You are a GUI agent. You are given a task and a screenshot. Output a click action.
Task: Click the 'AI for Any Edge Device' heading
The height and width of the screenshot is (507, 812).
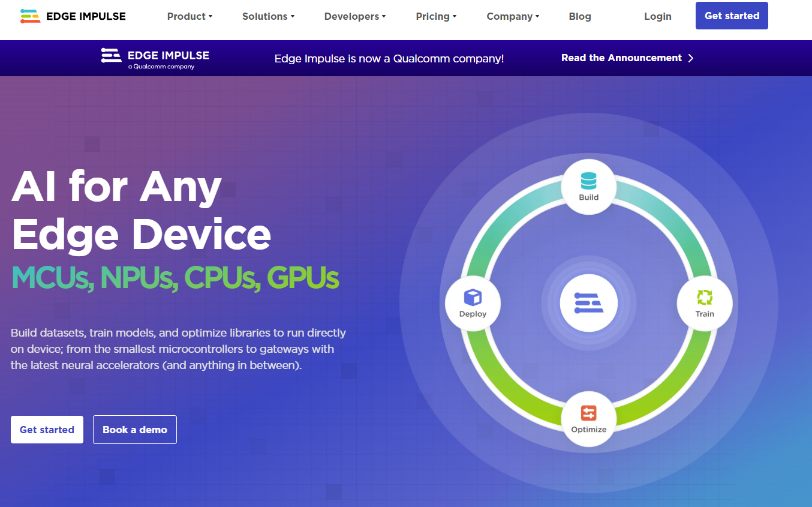click(141, 211)
